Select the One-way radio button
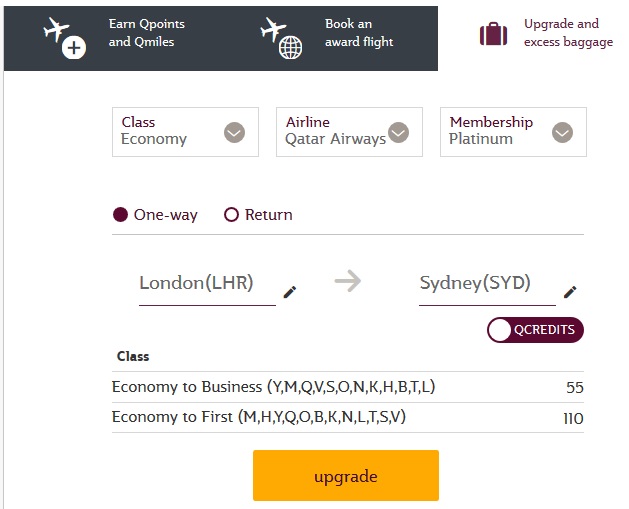629x509 pixels. tap(121, 215)
